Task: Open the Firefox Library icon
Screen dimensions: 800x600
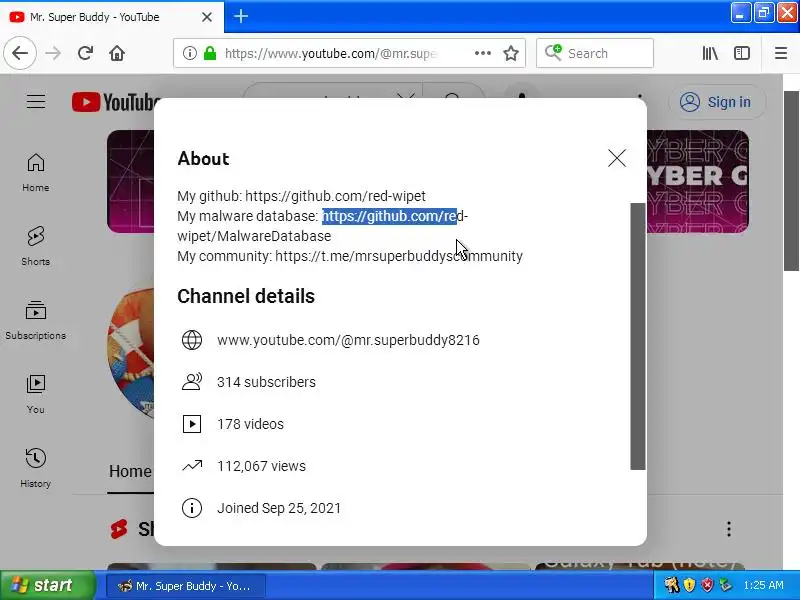Action: 710,53
